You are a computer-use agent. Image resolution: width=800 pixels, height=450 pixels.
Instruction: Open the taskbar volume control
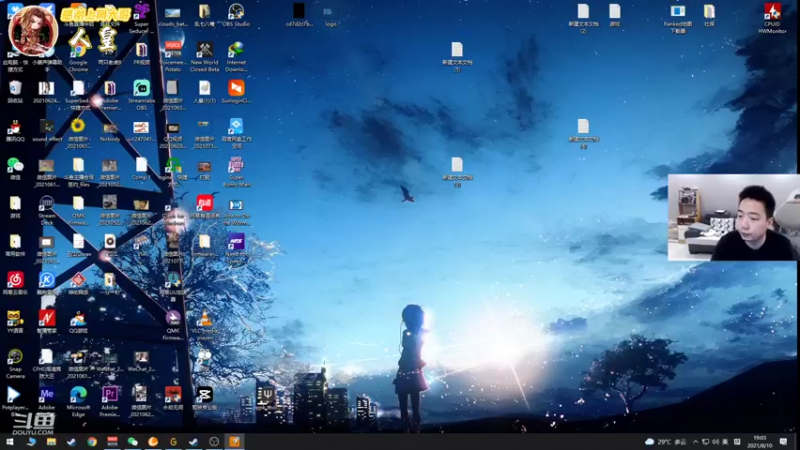click(x=715, y=442)
